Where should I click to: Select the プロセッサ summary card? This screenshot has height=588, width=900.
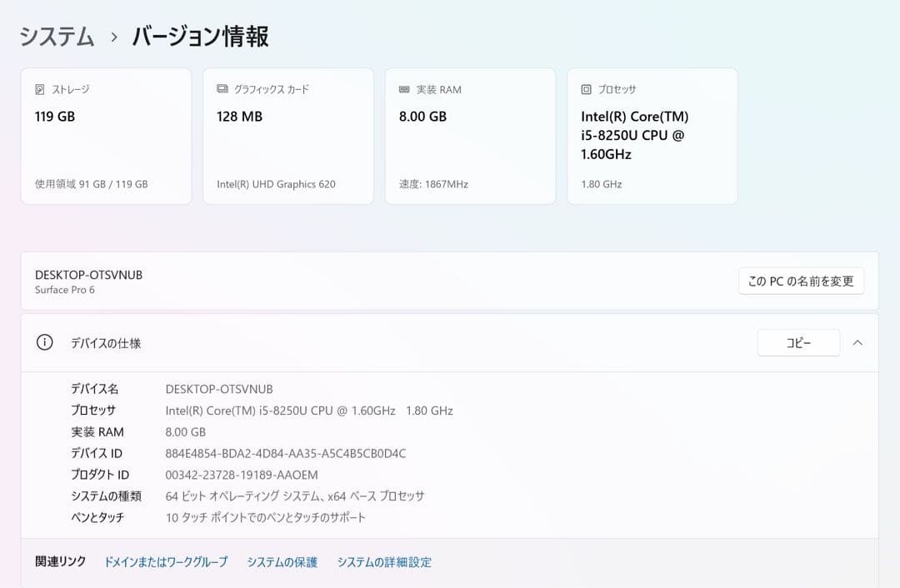pos(652,136)
